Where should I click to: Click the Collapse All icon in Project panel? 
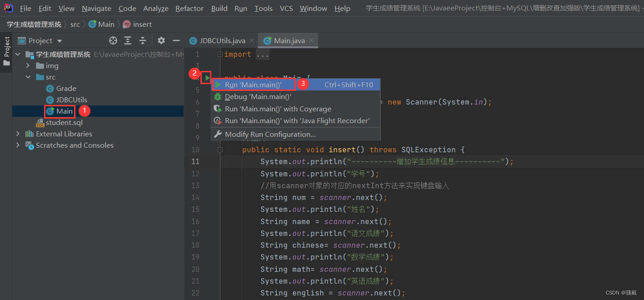click(143, 40)
